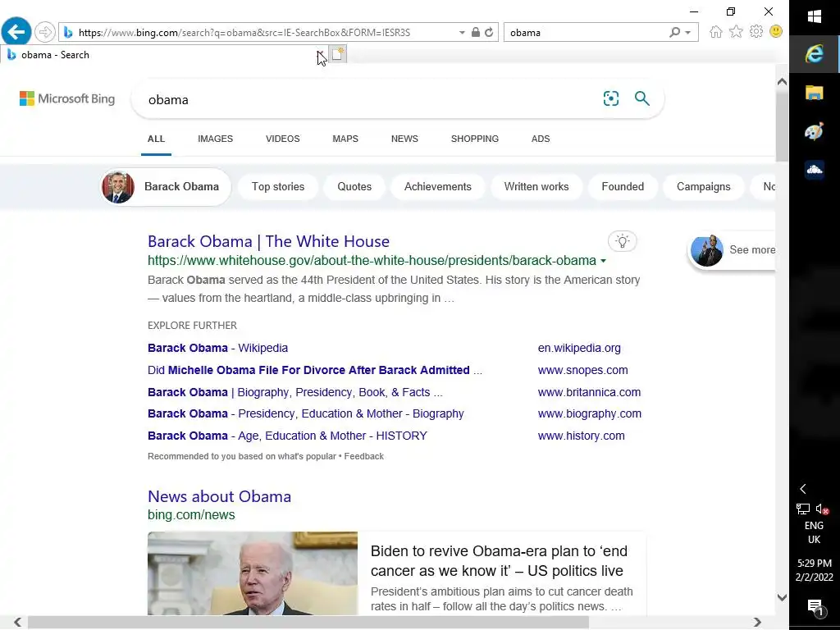The width and height of the screenshot is (840, 630).
Task: Click the magnifier in IE search box
Action: (675, 32)
